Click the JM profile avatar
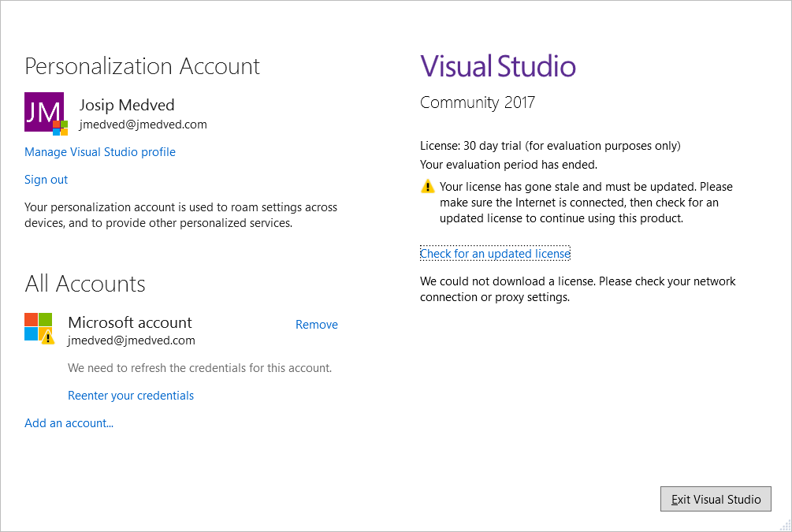Screen dimensions: 792x532 (42, 111)
